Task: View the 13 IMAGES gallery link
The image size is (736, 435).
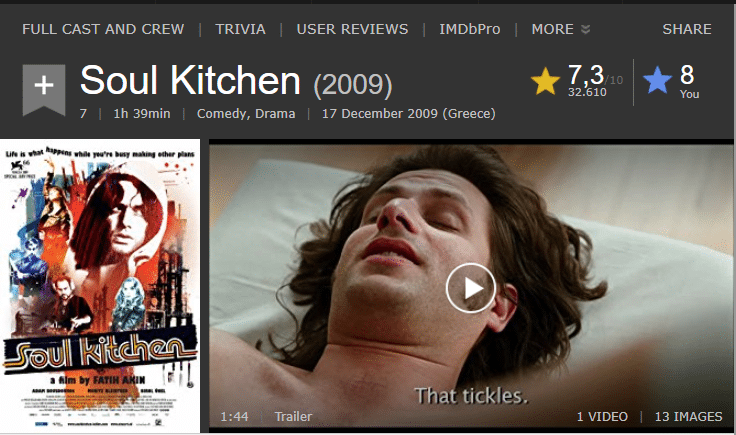Action: tap(689, 417)
